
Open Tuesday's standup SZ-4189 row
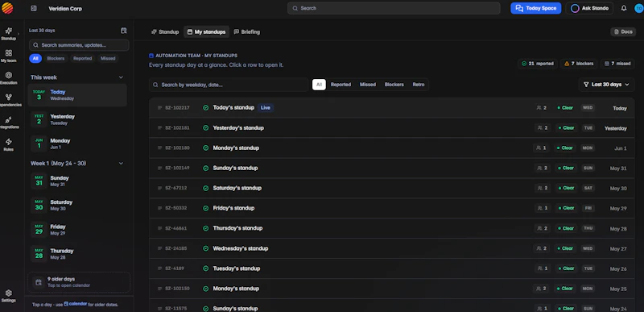[x=392, y=268]
